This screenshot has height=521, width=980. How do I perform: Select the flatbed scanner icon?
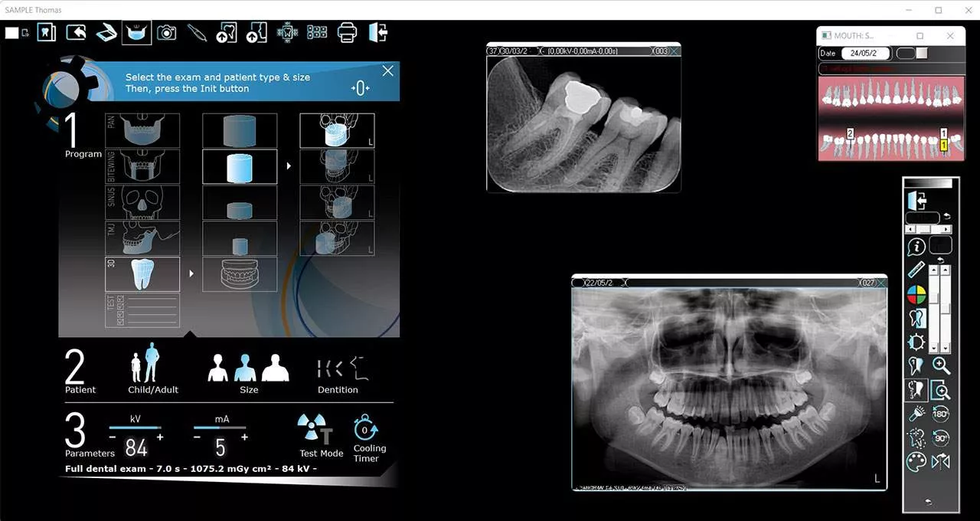pyautogui.click(x=106, y=32)
